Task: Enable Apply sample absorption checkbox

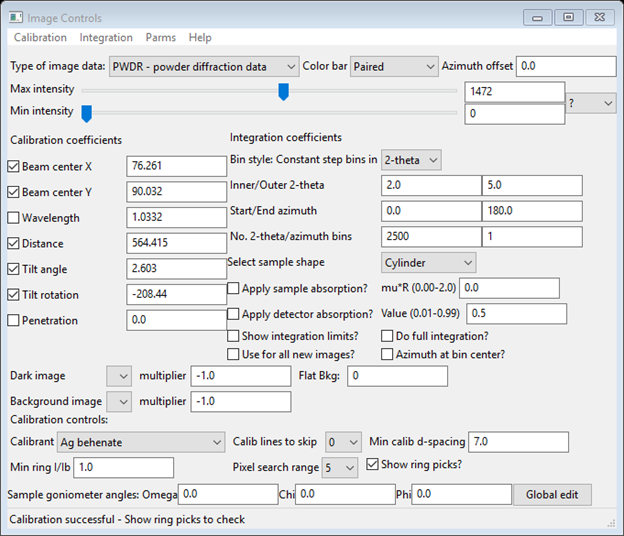Action: 233,288
